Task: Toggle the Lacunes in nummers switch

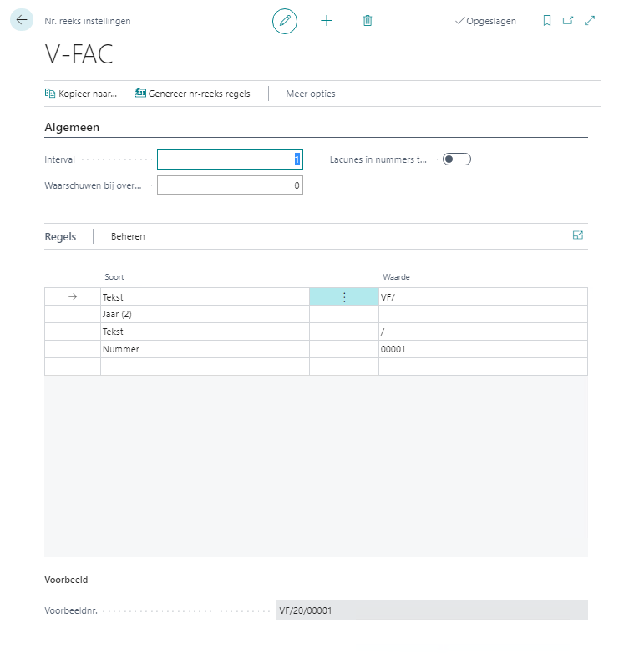Action: point(457,159)
